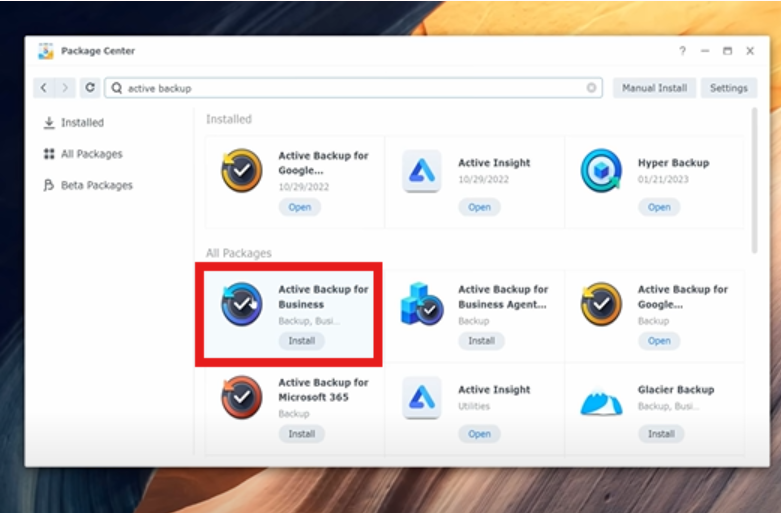Open Active Insight dated 10/29/2022

pos(479,207)
